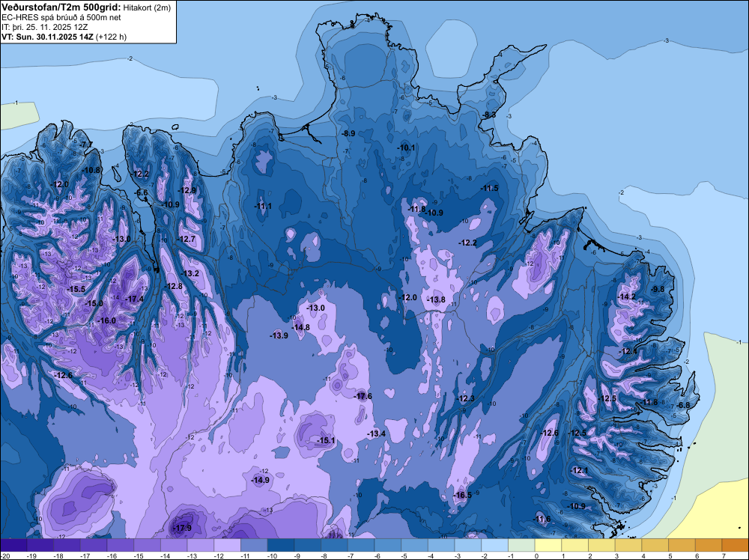
Task: Click the -12.8 temperature label
Action: coord(174,287)
